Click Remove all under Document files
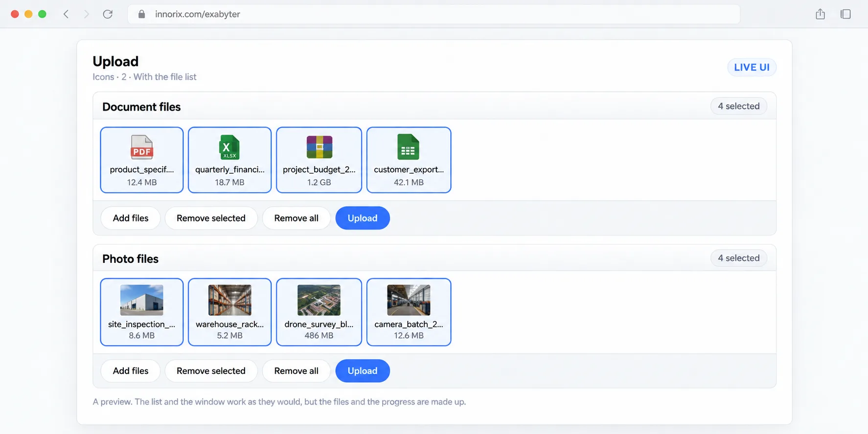 point(296,218)
